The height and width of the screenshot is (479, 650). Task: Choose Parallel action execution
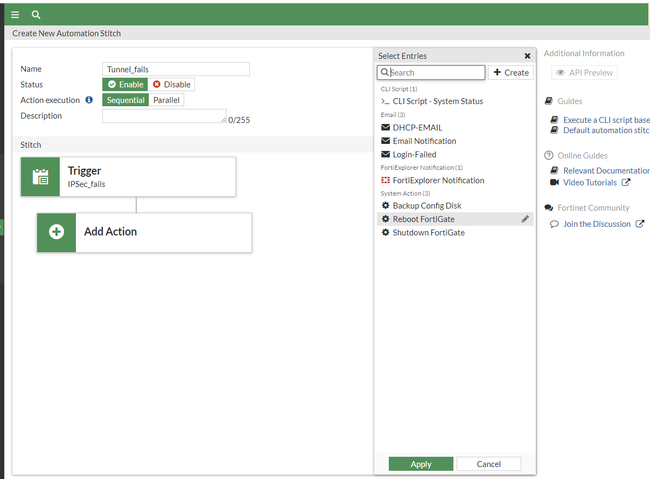coord(166,100)
